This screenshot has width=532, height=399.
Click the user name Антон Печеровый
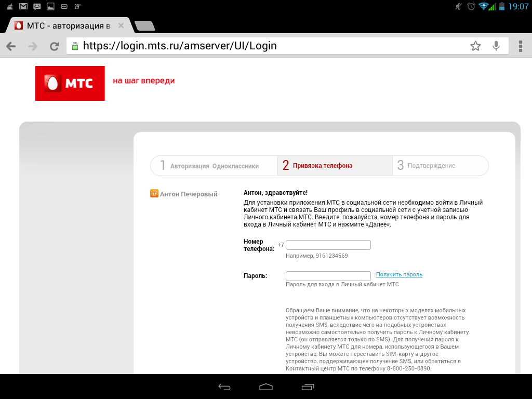click(x=189, y=194)
